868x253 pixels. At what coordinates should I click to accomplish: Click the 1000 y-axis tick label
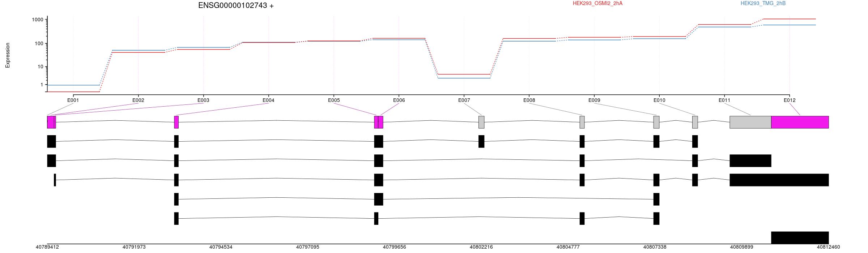click(38, 20)
